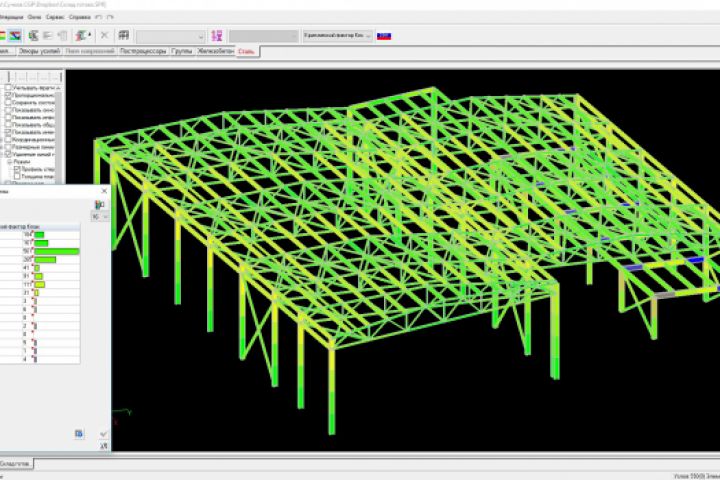Click the redo arrow icon
This screenshot has width=720, height=480.
pos(110,17)
